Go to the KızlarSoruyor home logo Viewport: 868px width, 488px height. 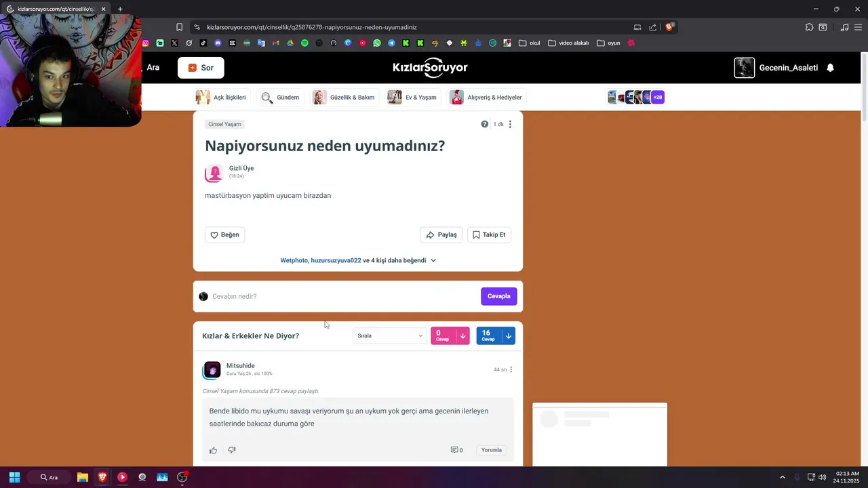pos(430,68)
